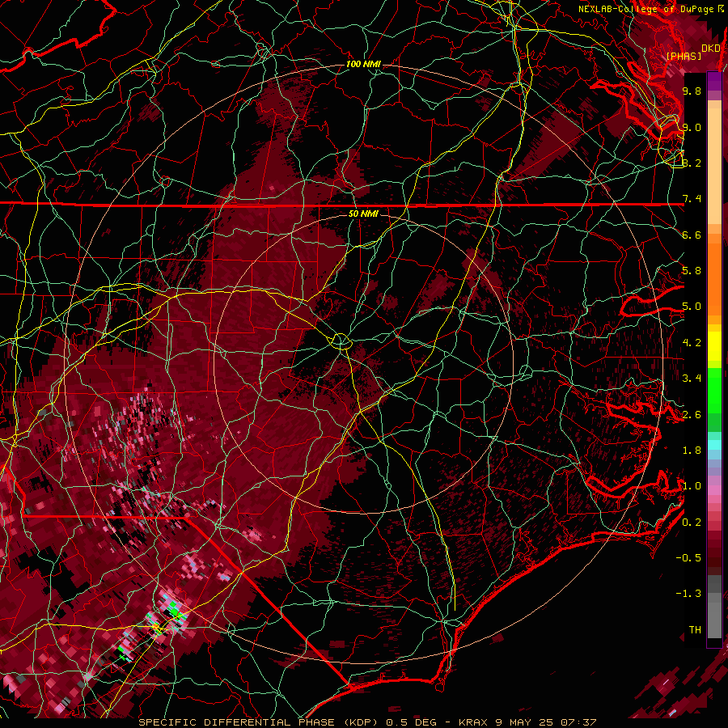Click the 07:37 timestamp in the caption
This screenshot has width=728, height=728.
tap(578, 722)
